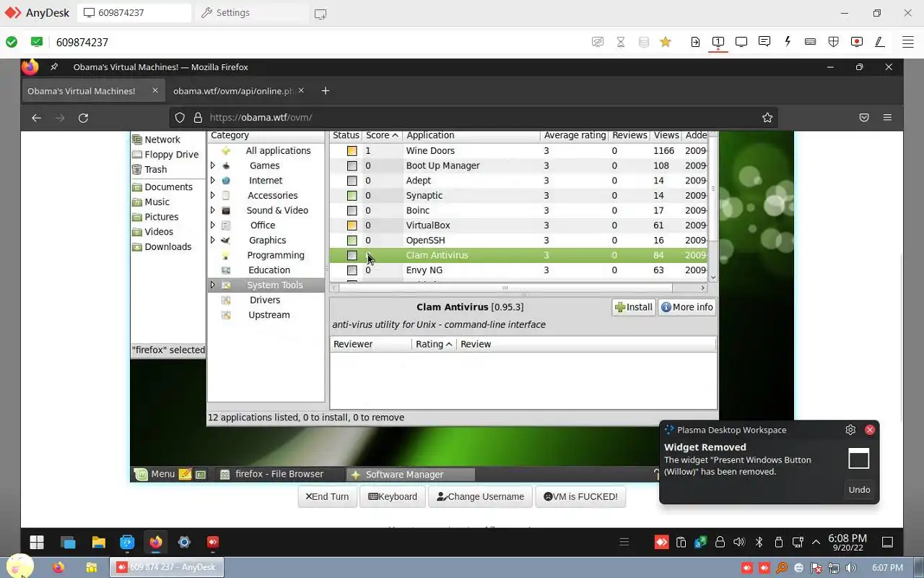Open Network in the file browser sidebar
The width and height of the screenshot is (924, 578).
coord(157,139)
